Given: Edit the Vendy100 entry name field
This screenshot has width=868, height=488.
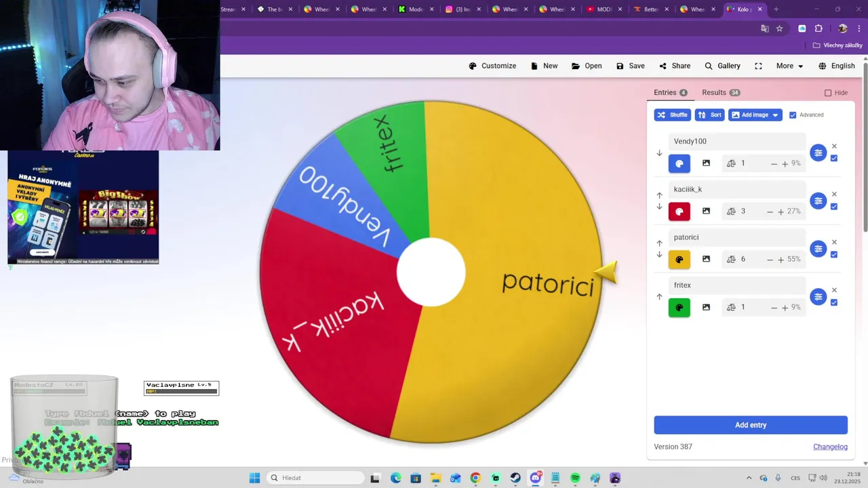Looking at the screenshot, I should tap(736, 142).
